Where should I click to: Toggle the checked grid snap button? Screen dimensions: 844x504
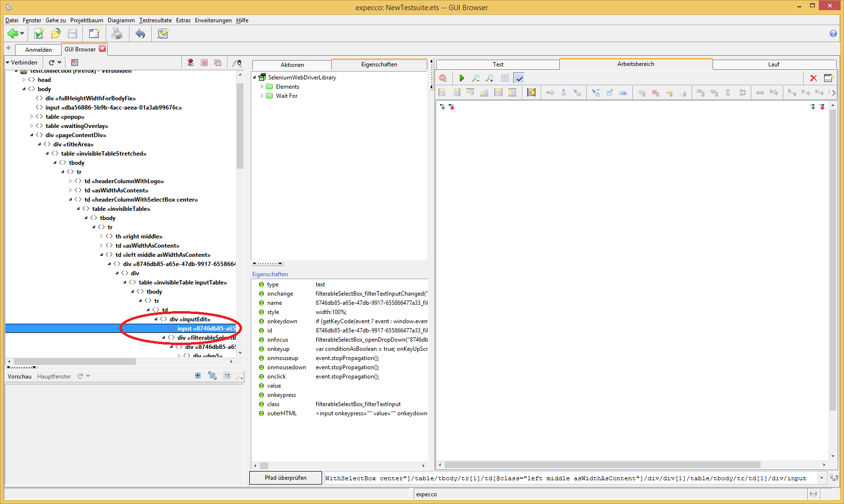[x=519, y=78]
